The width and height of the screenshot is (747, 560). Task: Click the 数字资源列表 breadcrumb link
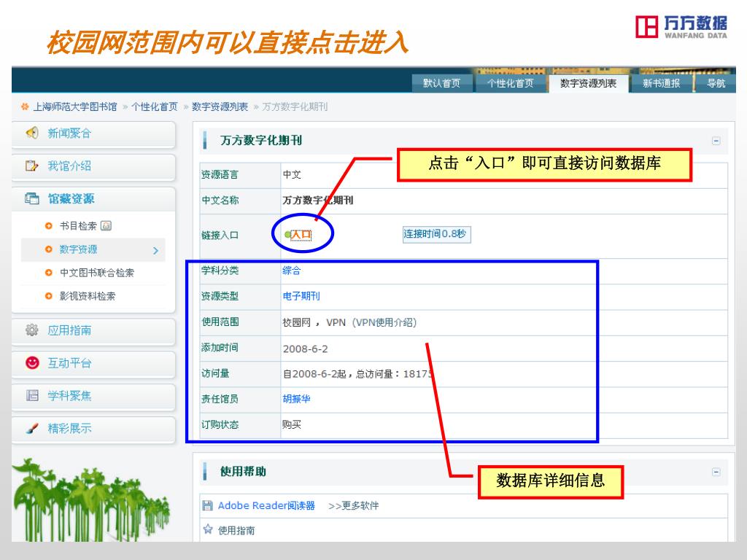coord(220,106)
